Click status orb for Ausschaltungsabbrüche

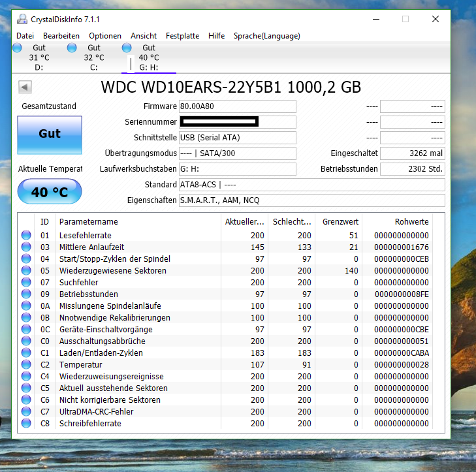26,341
